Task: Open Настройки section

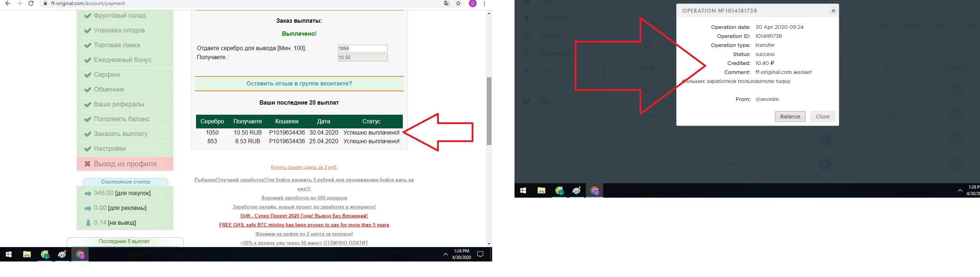Action: [x=125, y=149]
